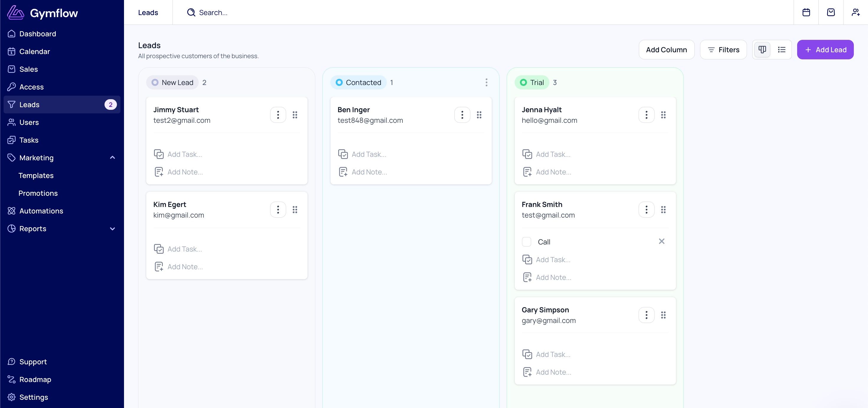
Task: Click Gary Simpson card drag handle
Action: pyautogui.click(x=663, y=315)
